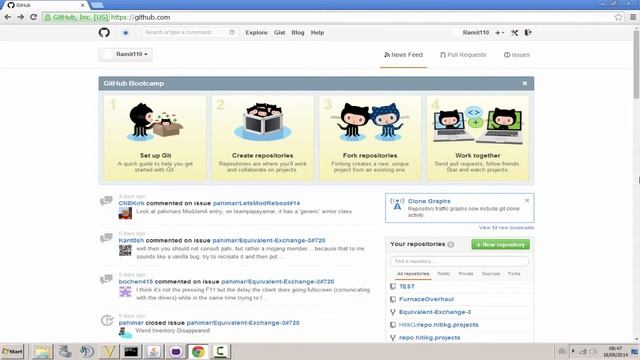The image size is (640, 360).
Task: Click the page vertical scrollbar
Action: (636, 65)
